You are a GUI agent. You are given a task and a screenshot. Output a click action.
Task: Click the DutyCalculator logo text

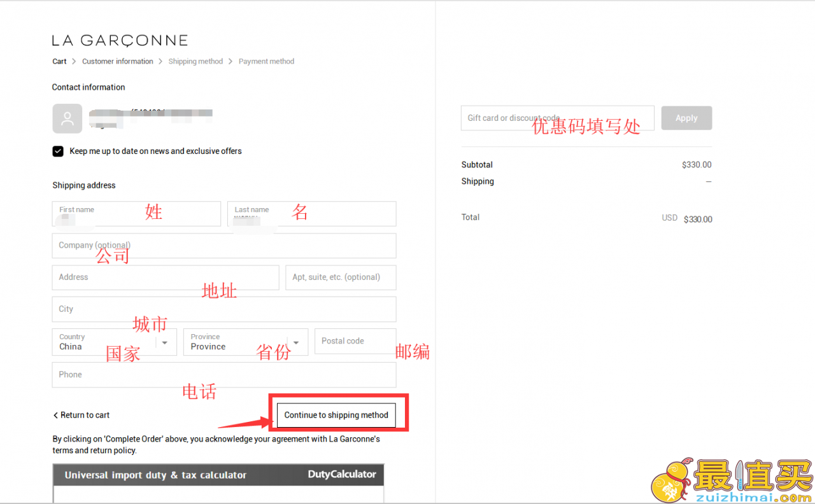[342, 474]
